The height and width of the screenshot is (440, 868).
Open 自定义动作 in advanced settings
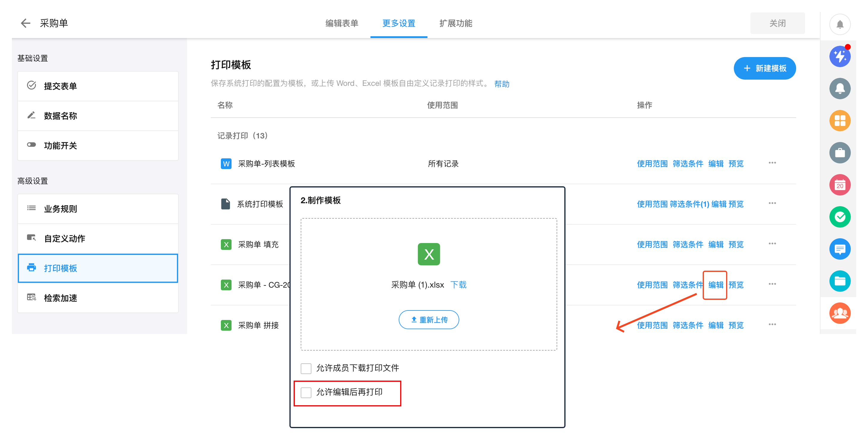[98, 238]
